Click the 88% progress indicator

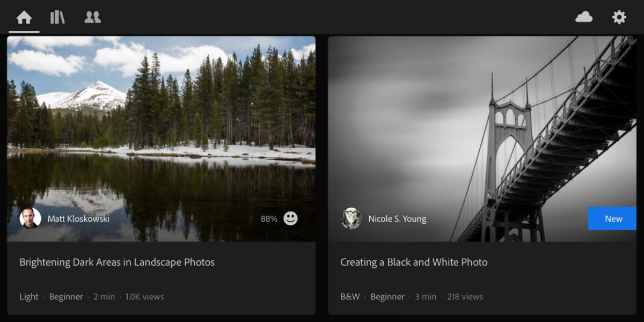tap(268, 218)
